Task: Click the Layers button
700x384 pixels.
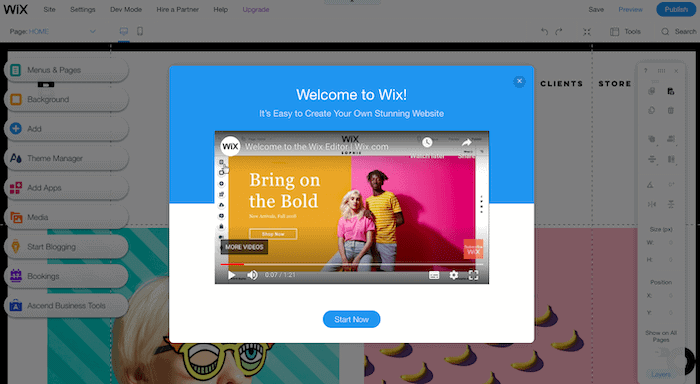Action: (x=661, y=374)
